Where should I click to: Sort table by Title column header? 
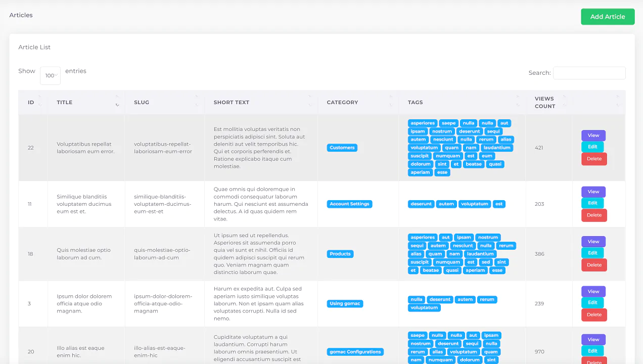[x=65, y=102]
